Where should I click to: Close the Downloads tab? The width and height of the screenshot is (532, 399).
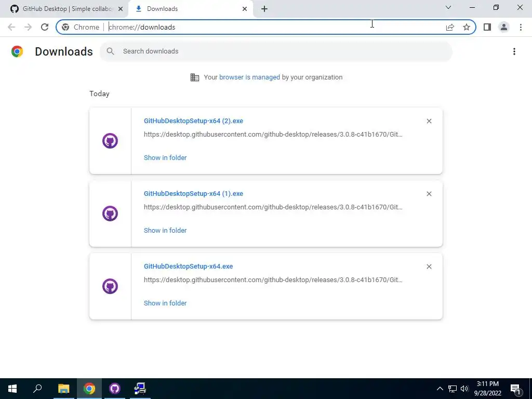(245, 9)
